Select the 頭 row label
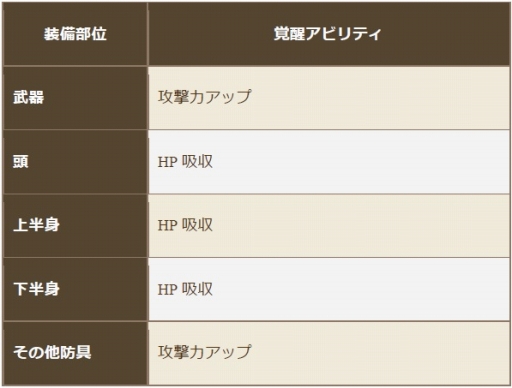Screen dimensions: 512x388 (x=21, y=162)
